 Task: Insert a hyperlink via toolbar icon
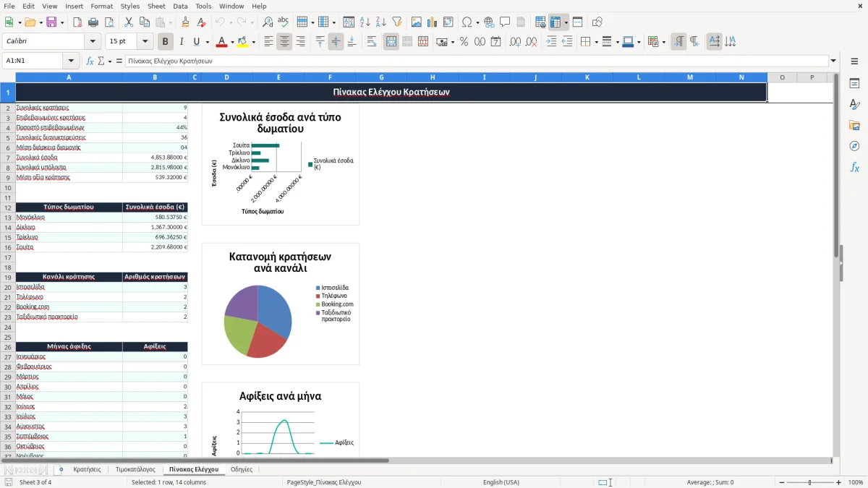[489, 22]
